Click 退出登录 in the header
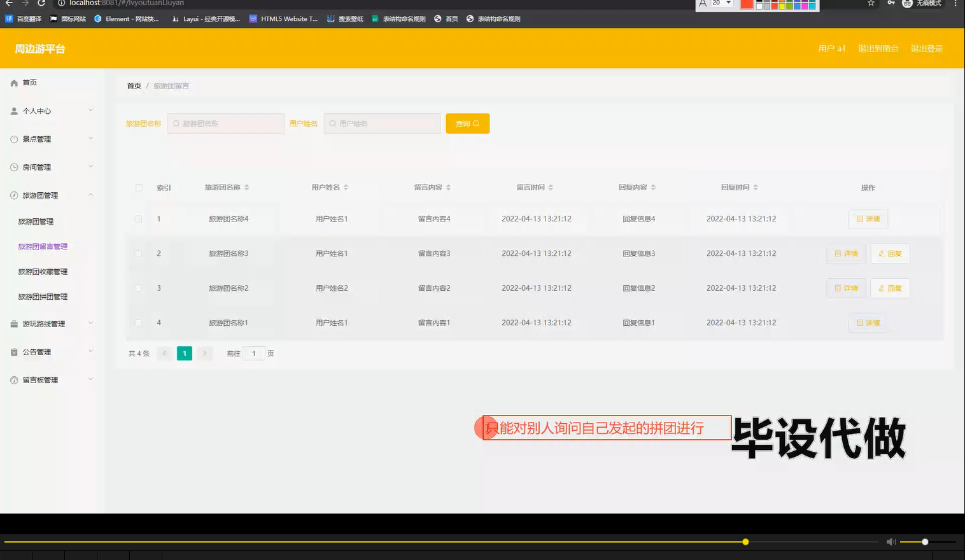Viewport: 965px width, 560px height. (926, 48)
